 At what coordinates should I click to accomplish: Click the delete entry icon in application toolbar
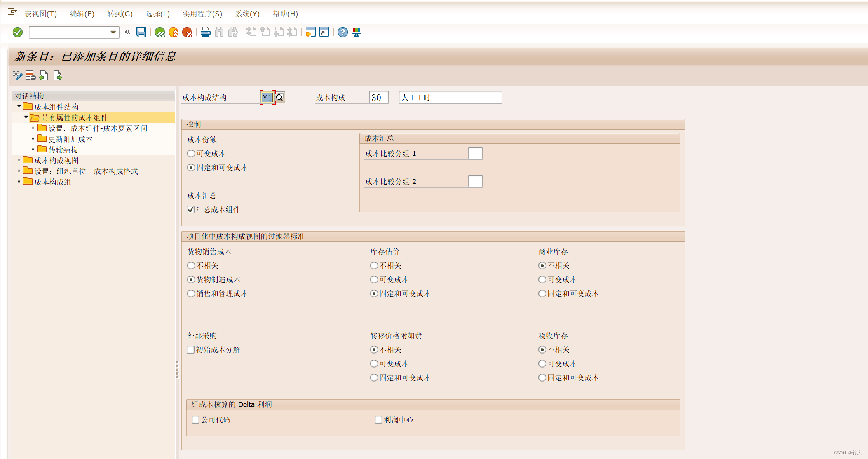(x=30, y=76)
